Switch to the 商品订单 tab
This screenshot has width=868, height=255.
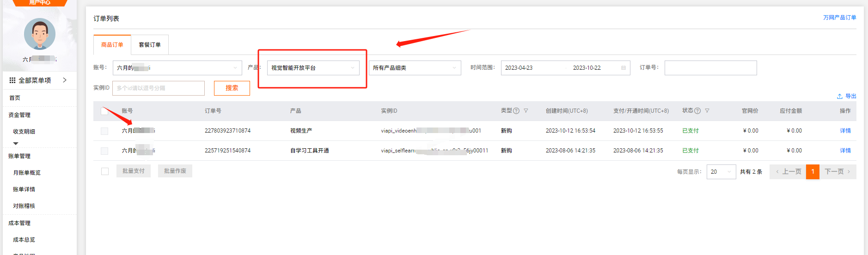tap(112, 45)
